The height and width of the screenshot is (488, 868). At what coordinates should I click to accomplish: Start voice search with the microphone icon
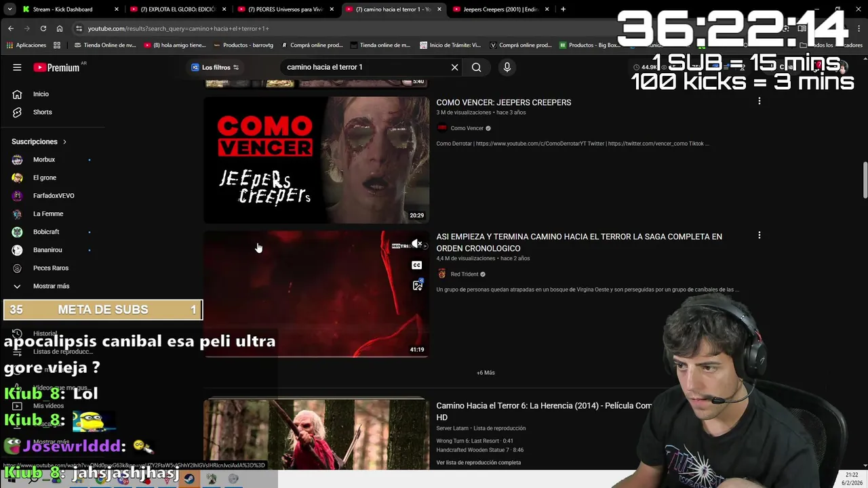tap(507, 67)
